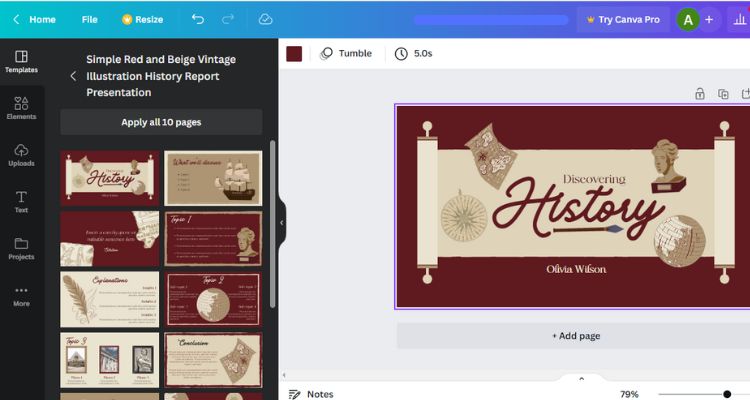Click the design title field in header
750x400 pixels.
click(491, 20)
